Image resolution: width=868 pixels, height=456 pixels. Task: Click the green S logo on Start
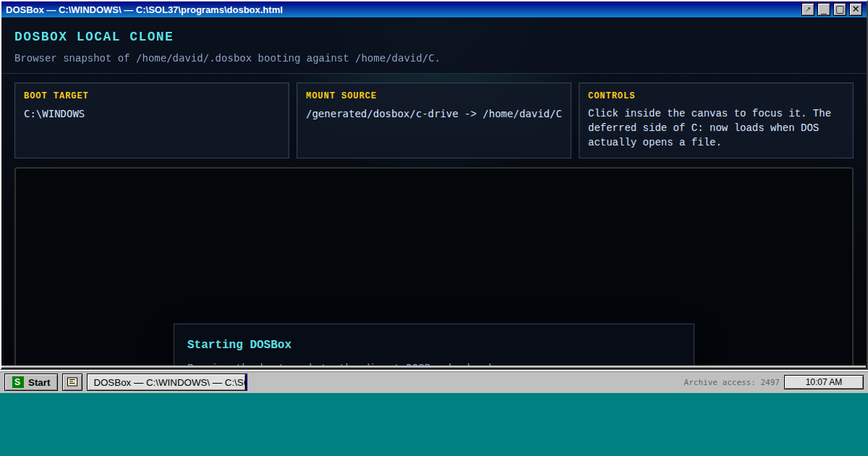tap(18, 382)
